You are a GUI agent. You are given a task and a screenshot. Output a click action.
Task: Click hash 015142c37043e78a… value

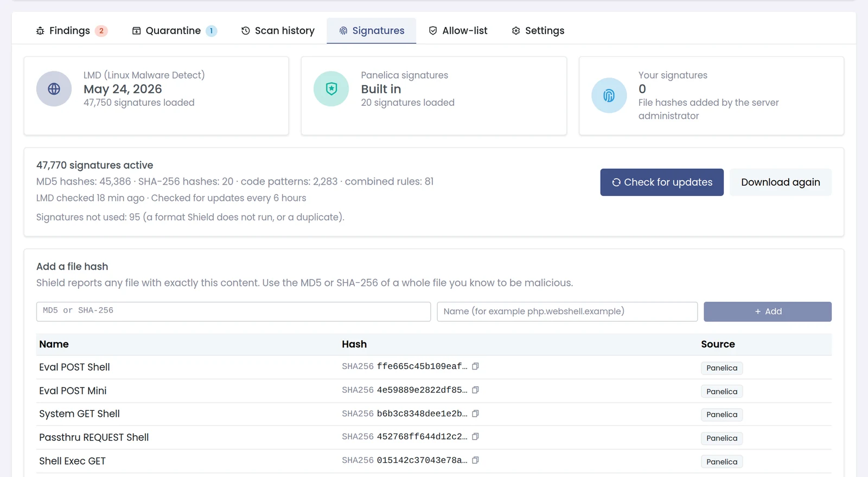[x=422, y=460]
